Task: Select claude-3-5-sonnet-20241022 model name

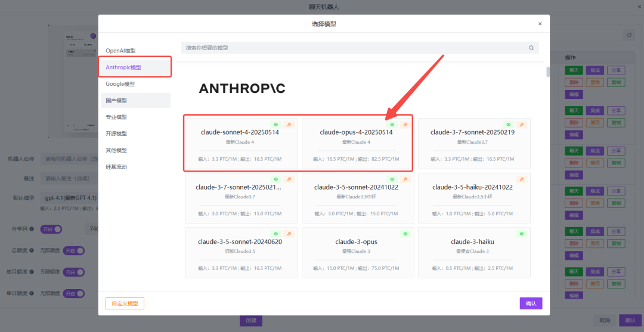Action: coord(356,187)
